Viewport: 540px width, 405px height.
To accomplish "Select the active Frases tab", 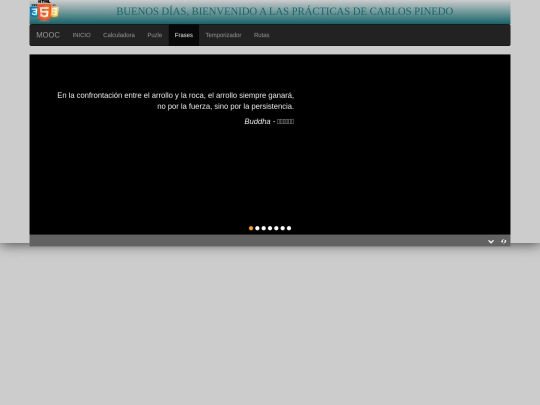I will pos(184,35).
